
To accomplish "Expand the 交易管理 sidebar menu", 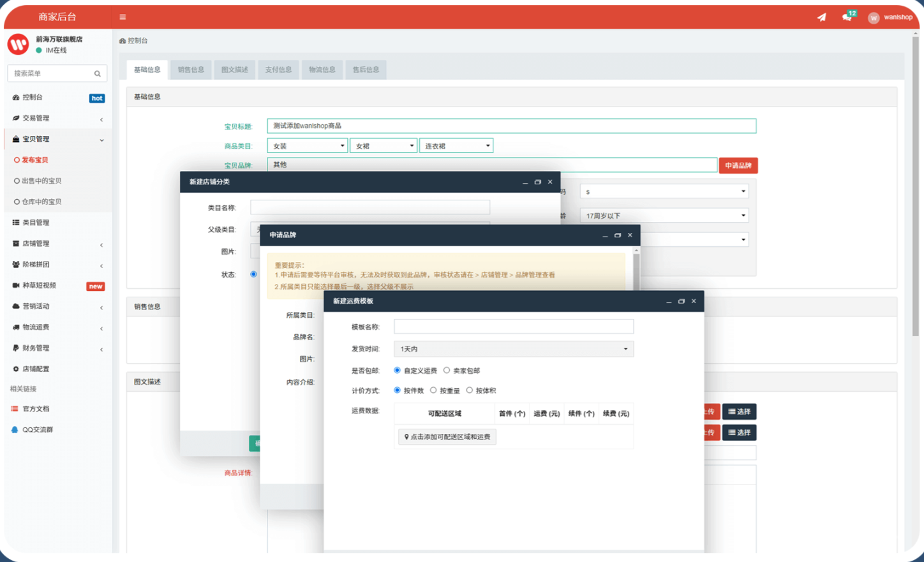I will (36, 119).
